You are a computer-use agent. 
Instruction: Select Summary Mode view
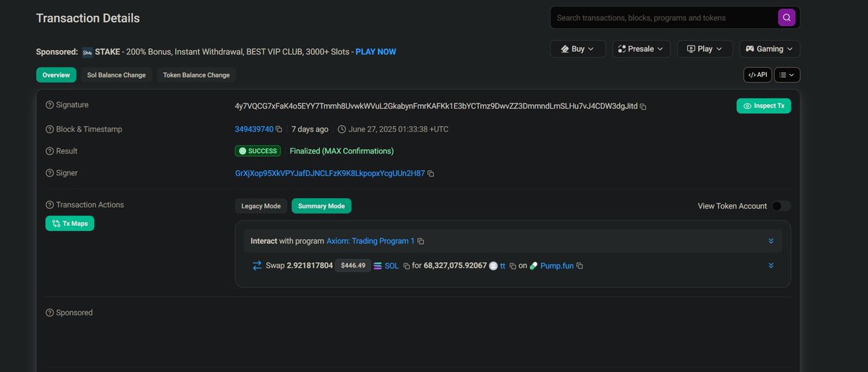(321, 206)
